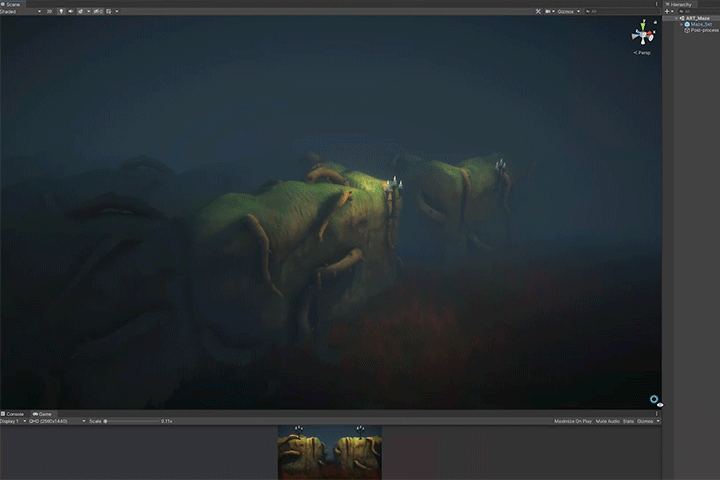The height and width of the screenshot is (480, 720).
Task: Collapse the ART_Maze scene in Hierarchy
Action: 676,18
